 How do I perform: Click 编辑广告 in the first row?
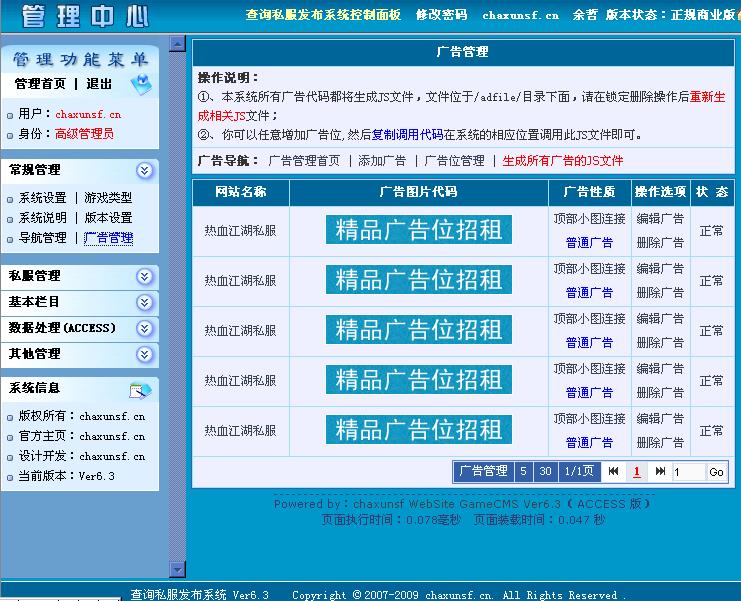coord(660,218)
